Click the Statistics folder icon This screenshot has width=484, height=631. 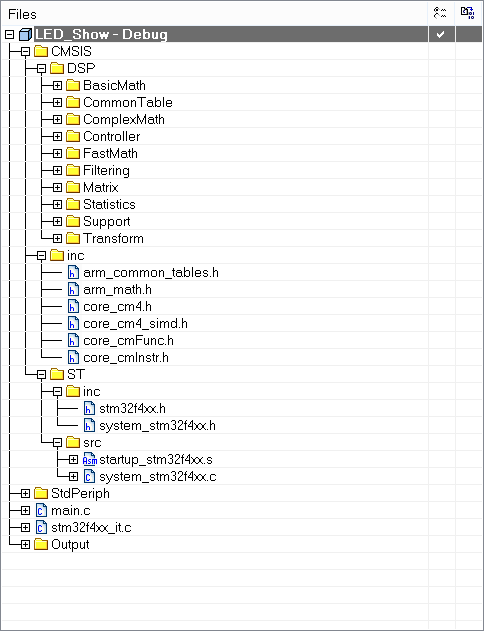(x=73, y=204)
